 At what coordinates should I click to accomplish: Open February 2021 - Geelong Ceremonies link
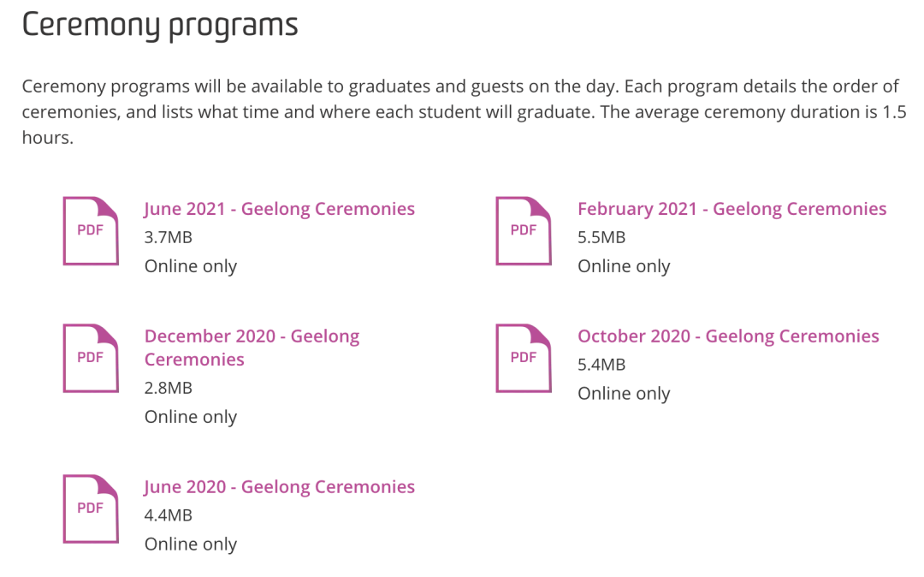(x=731, y=209)
